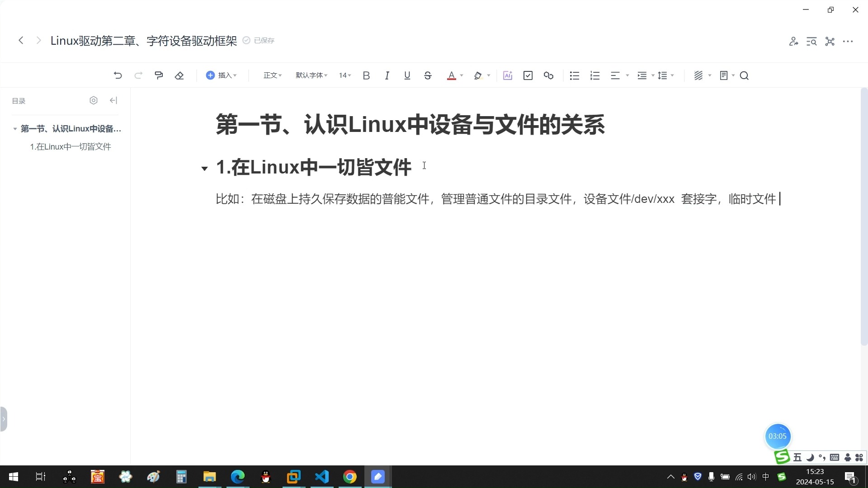Insert a hyperlink
The image size is (868, 488).
(548, 75)
